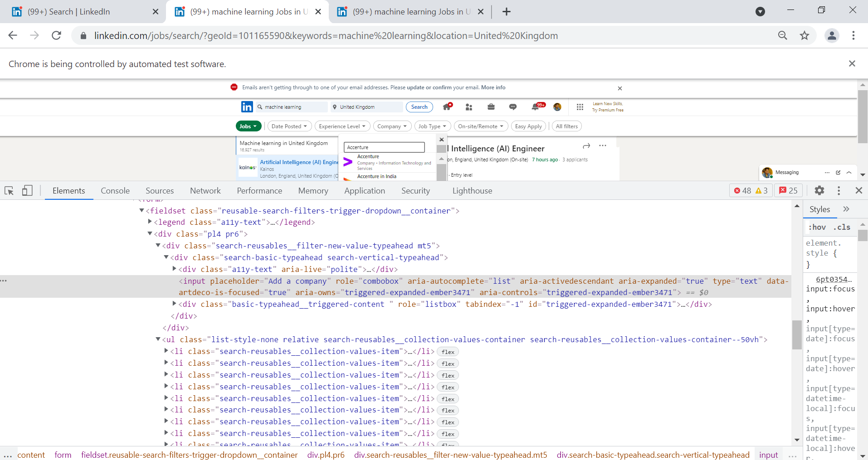The image size is (868, 460).
Task: Share the job using the arrow icon
Action: 586,145
